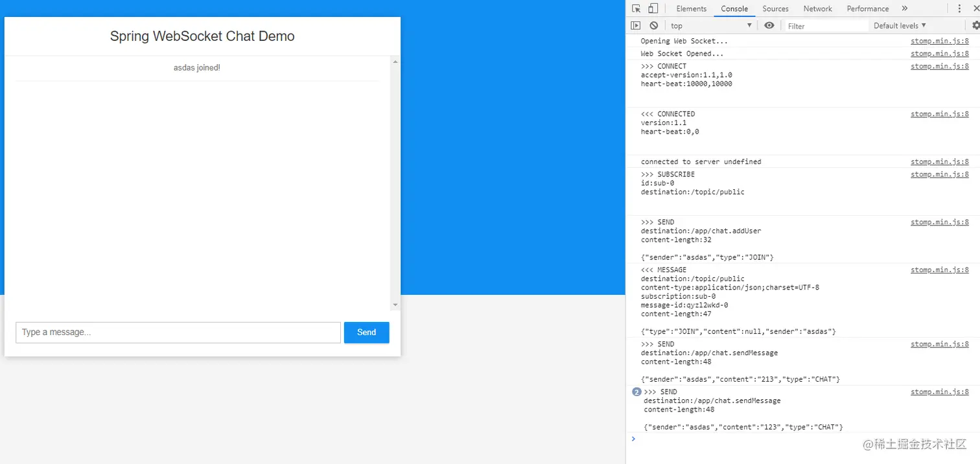Close the DevTools panel
Screen dimensions: 980x464
tap(976, 8)
